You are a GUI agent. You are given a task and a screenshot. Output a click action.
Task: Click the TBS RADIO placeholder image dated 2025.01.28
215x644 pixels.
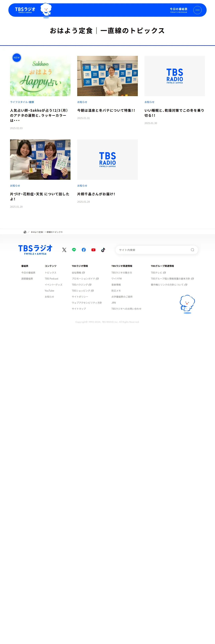click(x=107, y=159)
